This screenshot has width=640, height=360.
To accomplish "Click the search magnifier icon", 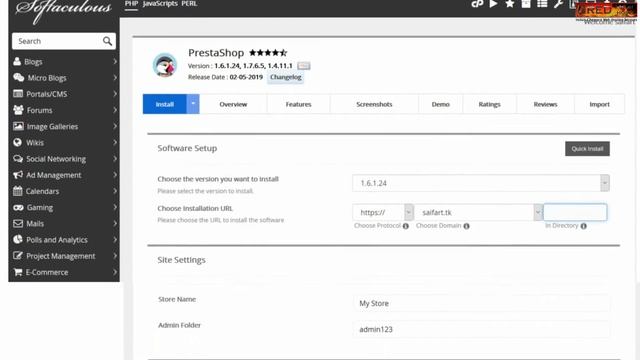I will 107,41.
